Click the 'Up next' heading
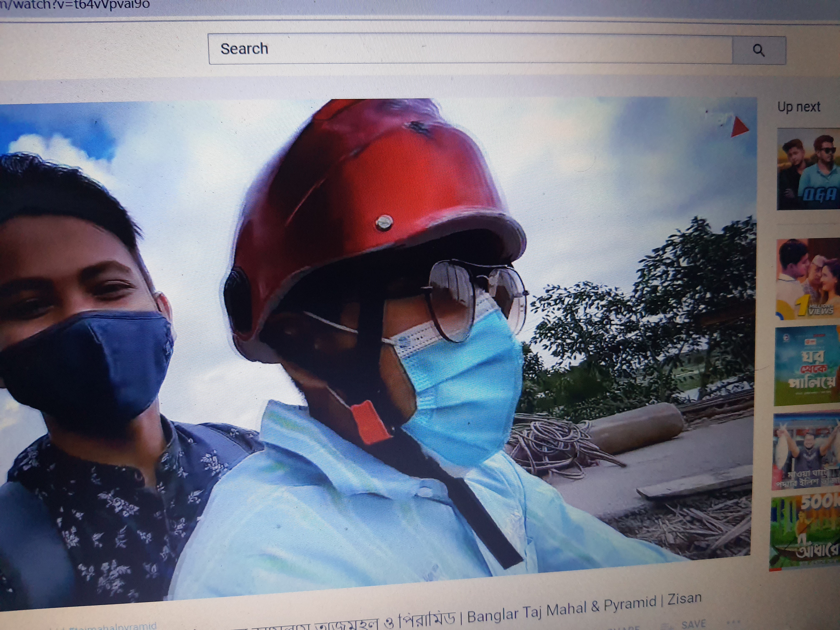The width and height of the screenshot is (840, 630). click(x=799, y=107)
